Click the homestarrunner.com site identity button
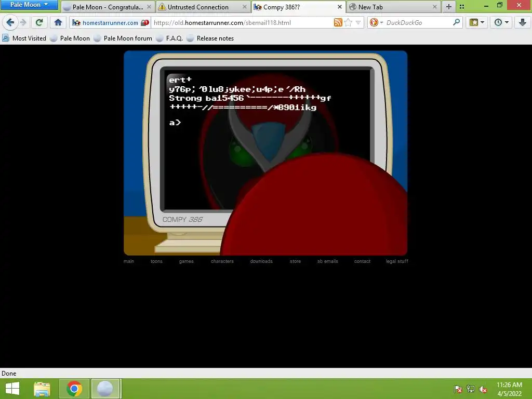Viewport: 532px width, 399px height. 105,23
